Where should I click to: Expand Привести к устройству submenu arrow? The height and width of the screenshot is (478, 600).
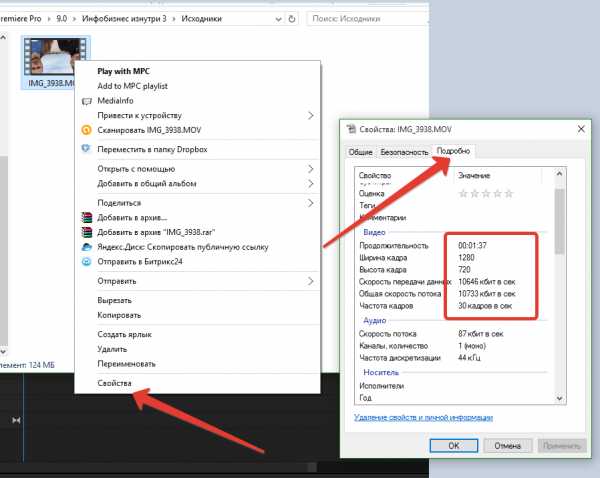pos(311,116)
